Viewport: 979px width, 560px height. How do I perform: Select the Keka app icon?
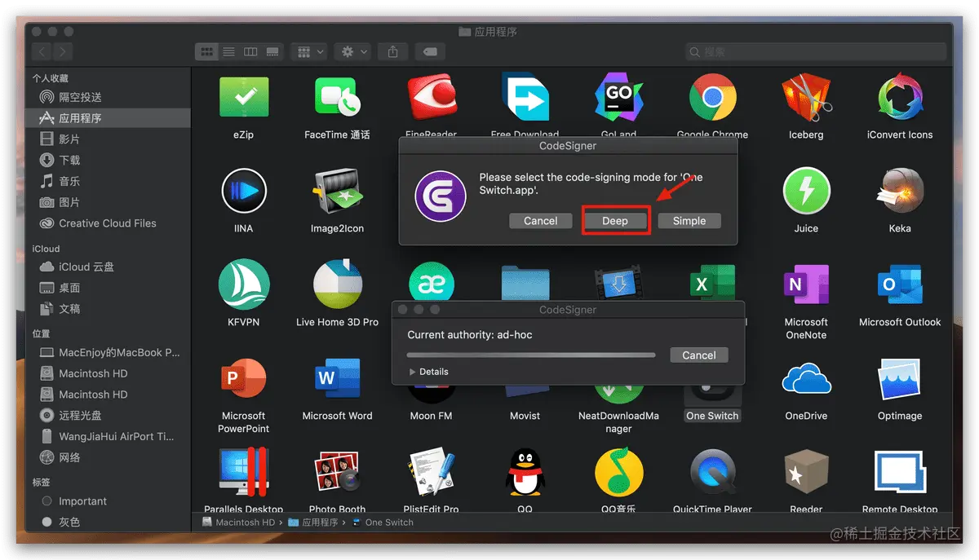click(900, 192)
